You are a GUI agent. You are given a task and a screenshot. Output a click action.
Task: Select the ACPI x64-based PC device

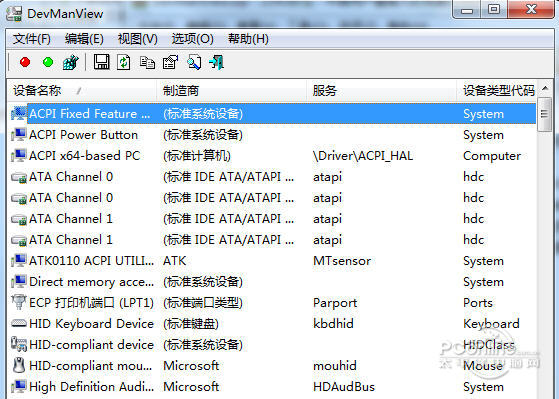(x=84, y=156)
